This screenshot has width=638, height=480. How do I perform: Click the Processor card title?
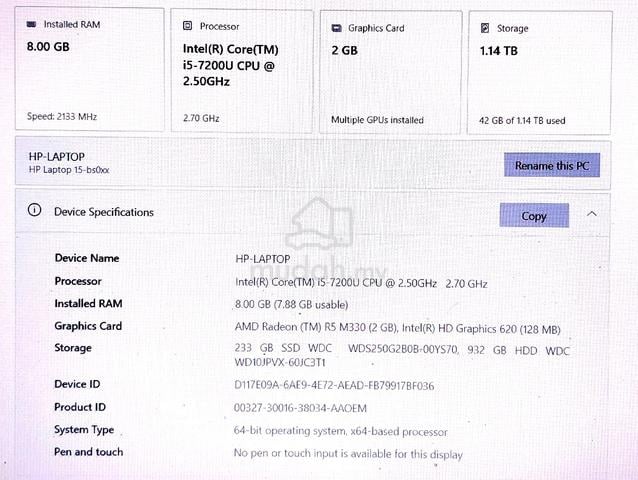click(x=219, y=26)
